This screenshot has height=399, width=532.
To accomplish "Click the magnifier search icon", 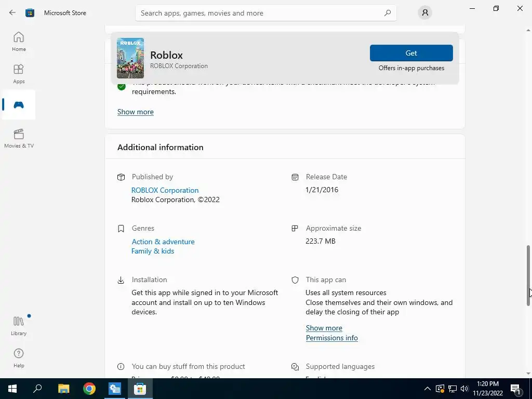I will click(x=388, y=13).
